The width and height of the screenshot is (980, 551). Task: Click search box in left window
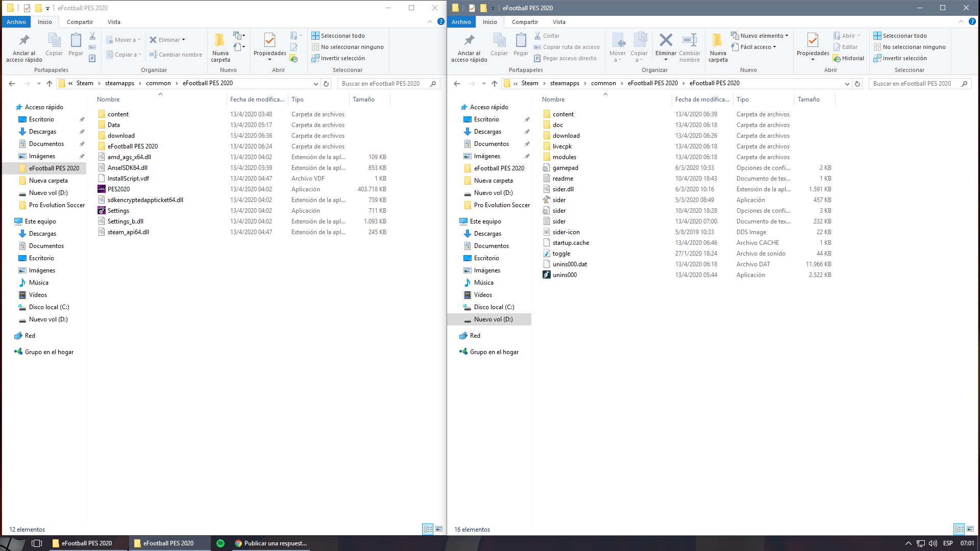[388, 84]
